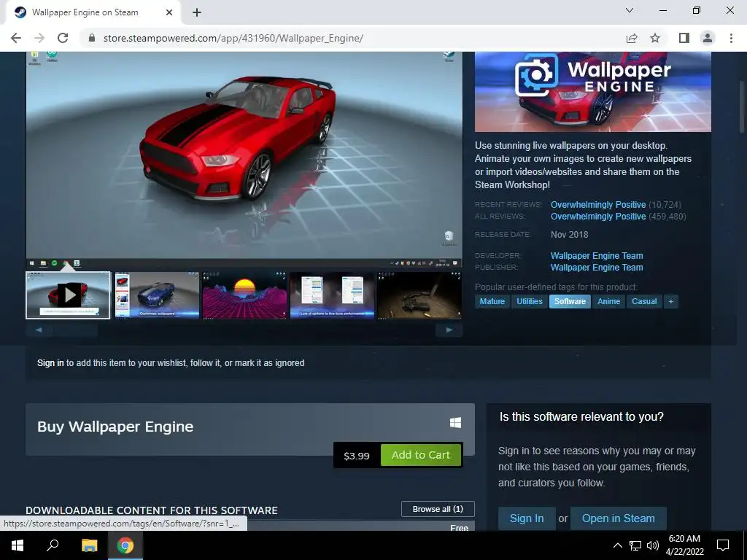Open developer Wallpaper Engine Team link
The image size is (747, 560).
(x=597, y=256)
